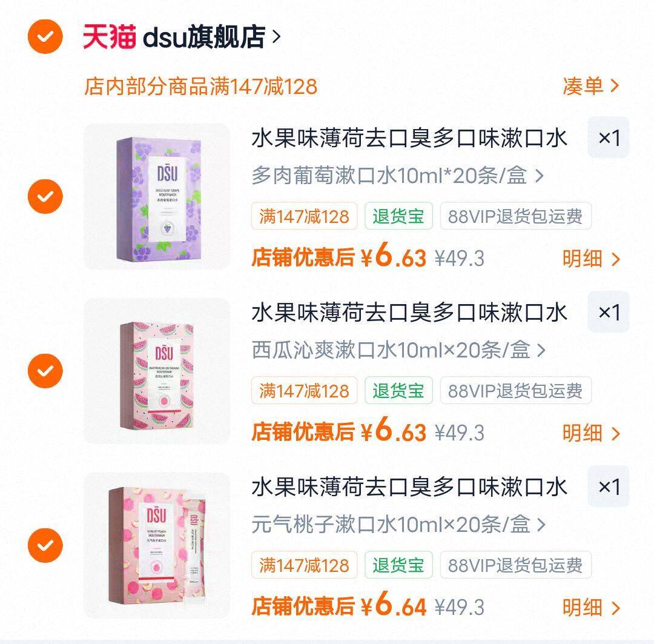Open the peach mouthwash product thumbnail
This screenshot has width=654, height=644.
(x=157, y=545)
